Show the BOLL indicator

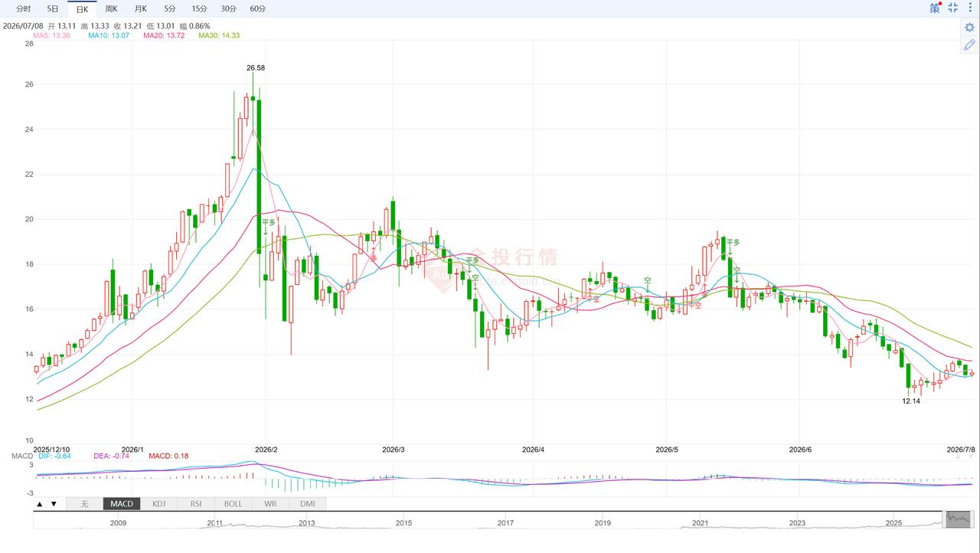233,504
